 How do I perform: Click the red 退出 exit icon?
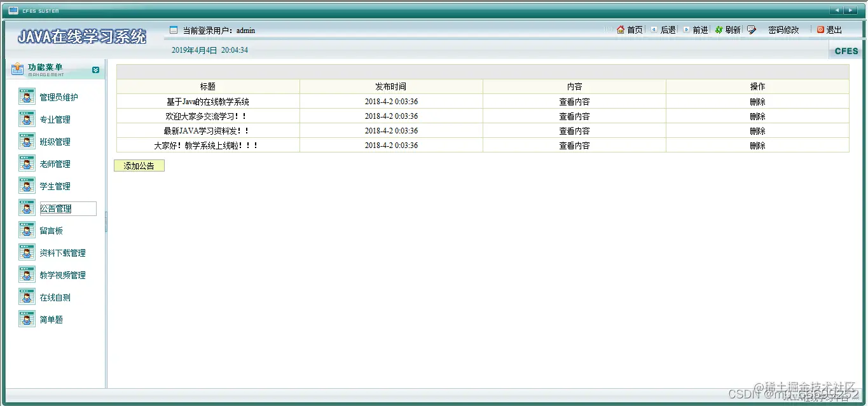(x=820, y=29)
